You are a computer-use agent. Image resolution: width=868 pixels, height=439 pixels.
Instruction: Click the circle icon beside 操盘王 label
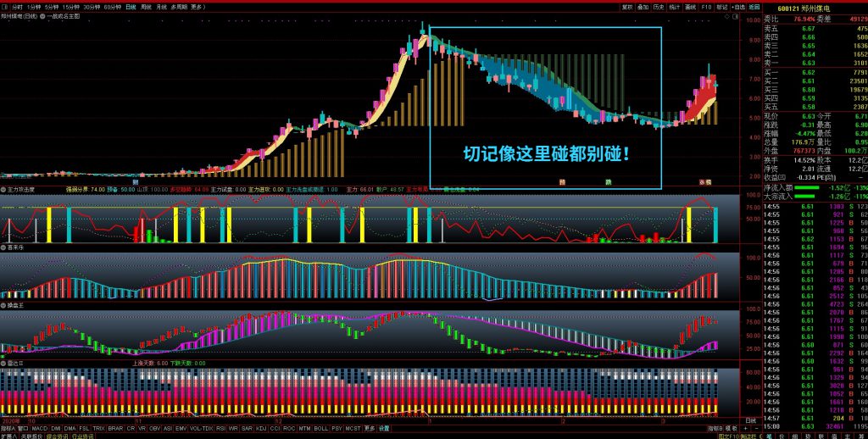[3, 303]
